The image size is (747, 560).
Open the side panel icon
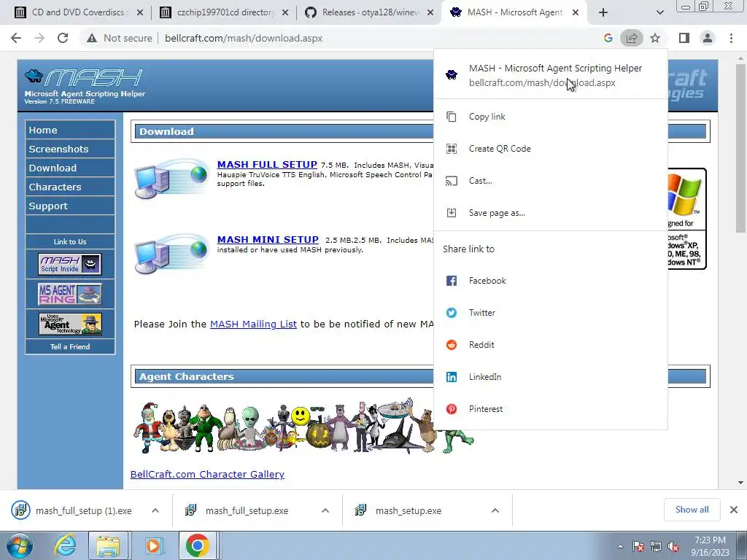click(684, 38)
